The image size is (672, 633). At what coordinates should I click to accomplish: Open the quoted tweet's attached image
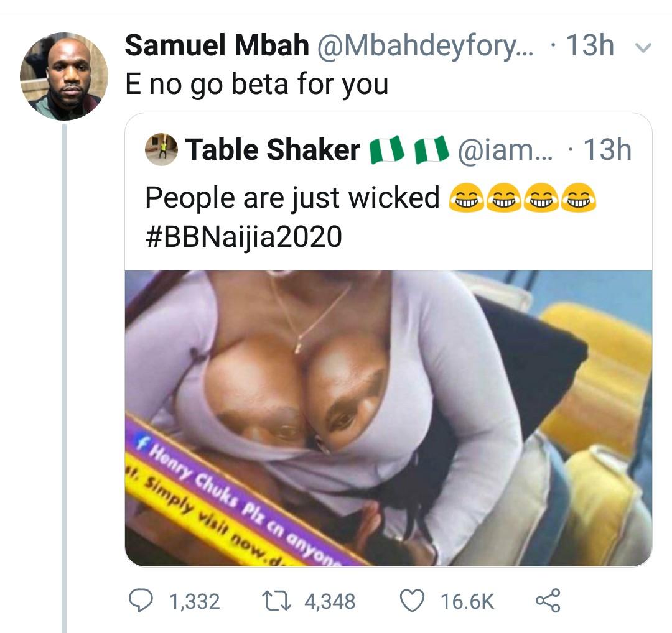(x=388, y=418)
